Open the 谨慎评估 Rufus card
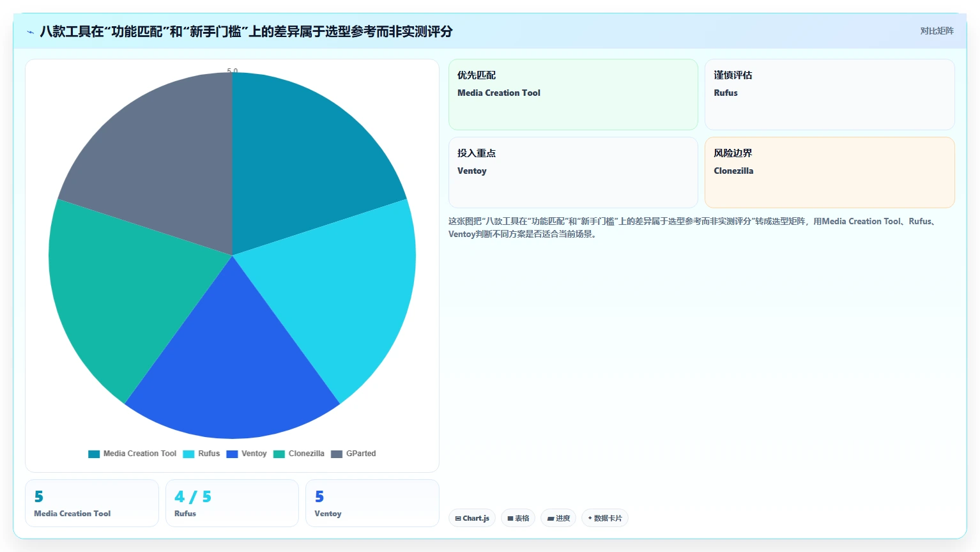 tap(830, 95)
